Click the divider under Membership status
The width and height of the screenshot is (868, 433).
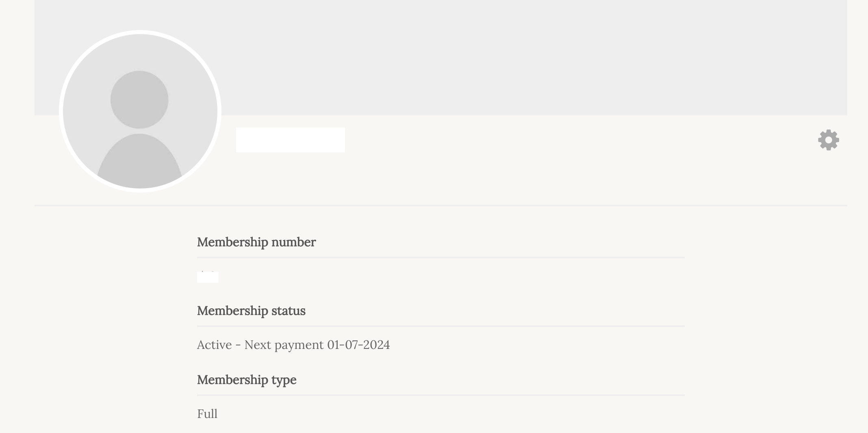(x=441, y=326)
